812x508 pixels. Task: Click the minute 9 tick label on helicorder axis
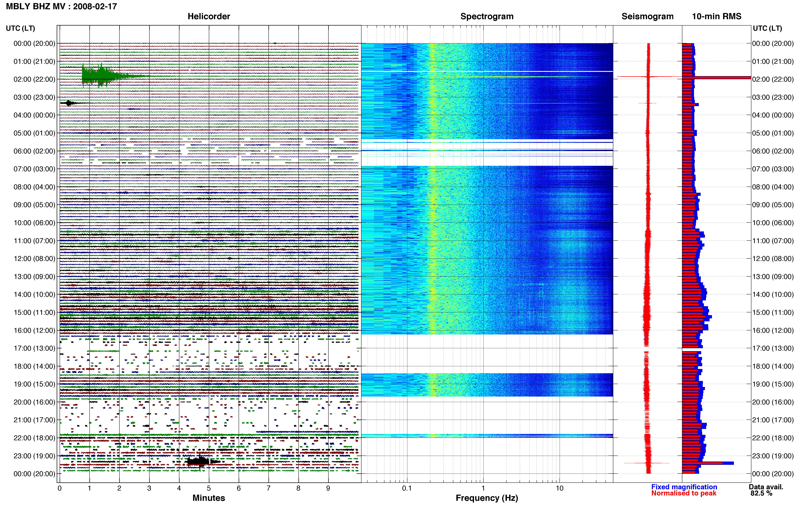coord(328,488)
